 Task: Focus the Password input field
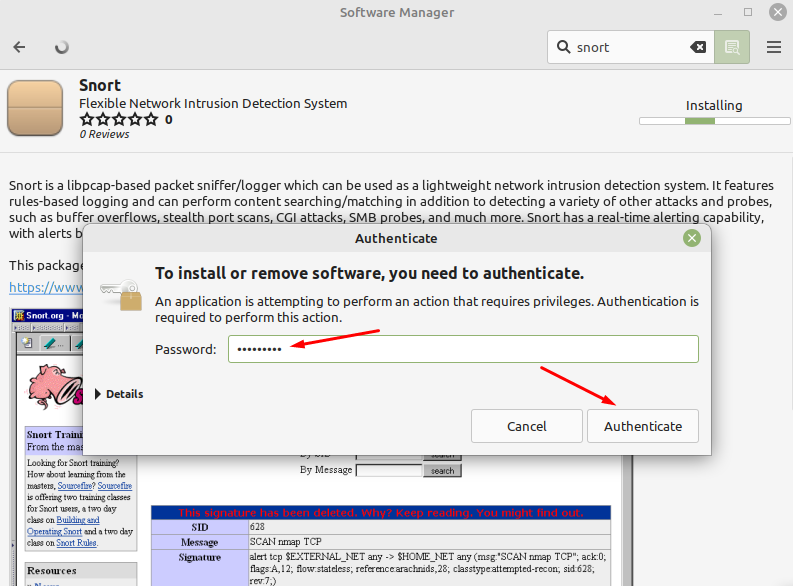[x=463, y=349]
